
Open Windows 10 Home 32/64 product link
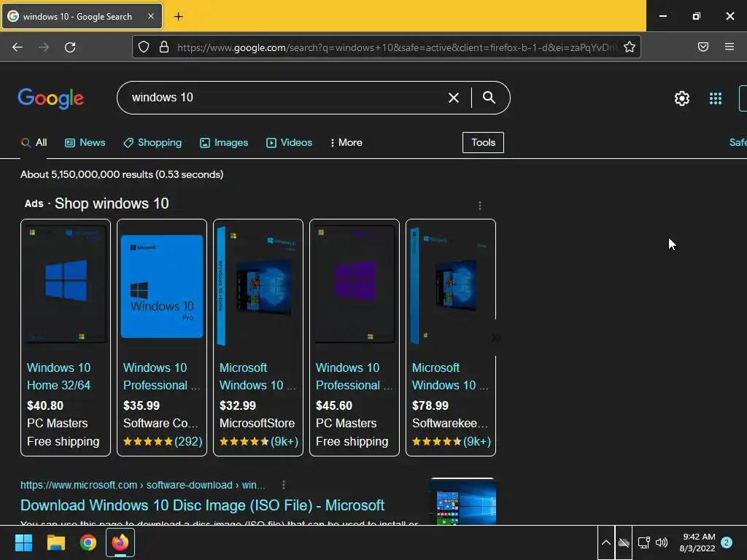58,376
